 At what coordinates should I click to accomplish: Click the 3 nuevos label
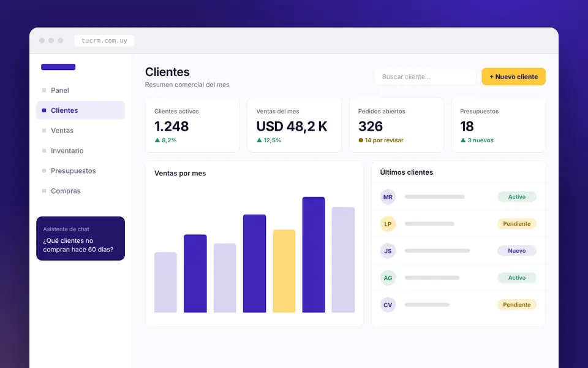point(477,140)
